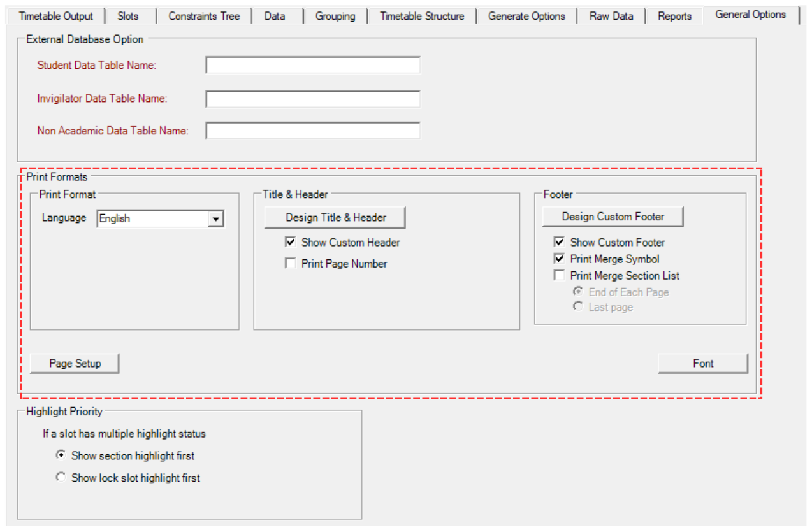Expand the Language dropdown

[216, 219]
